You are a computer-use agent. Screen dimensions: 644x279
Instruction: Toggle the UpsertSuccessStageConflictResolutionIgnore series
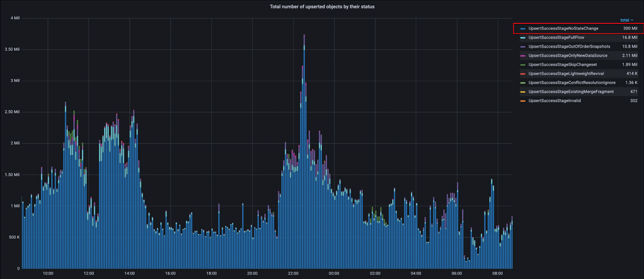click(572, 83)
